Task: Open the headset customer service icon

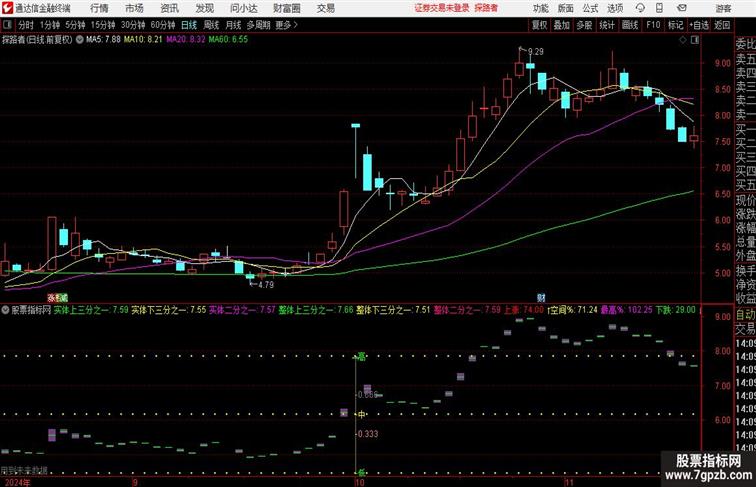Action: tap(640, 8)
